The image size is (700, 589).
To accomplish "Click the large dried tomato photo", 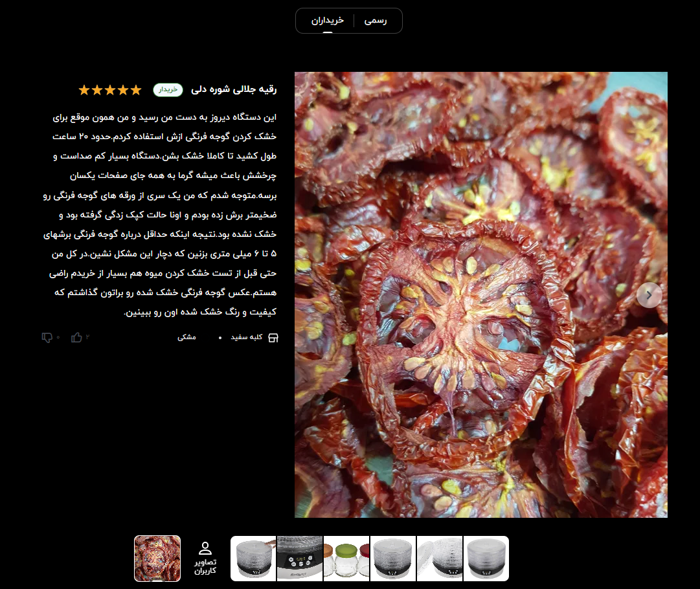I will click(x=480, y=294).
